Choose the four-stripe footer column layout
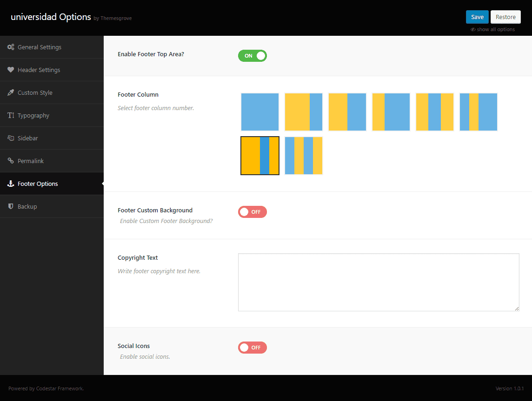 point(304,156)
